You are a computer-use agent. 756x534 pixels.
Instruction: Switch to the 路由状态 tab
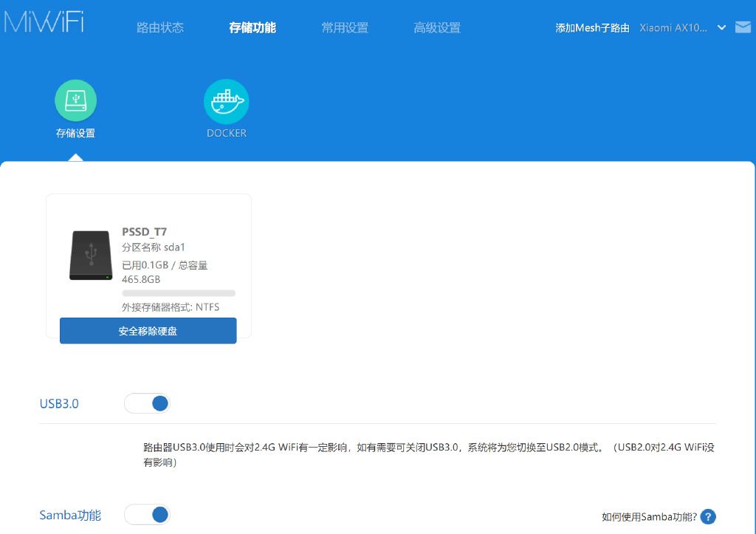coord(160,27)
